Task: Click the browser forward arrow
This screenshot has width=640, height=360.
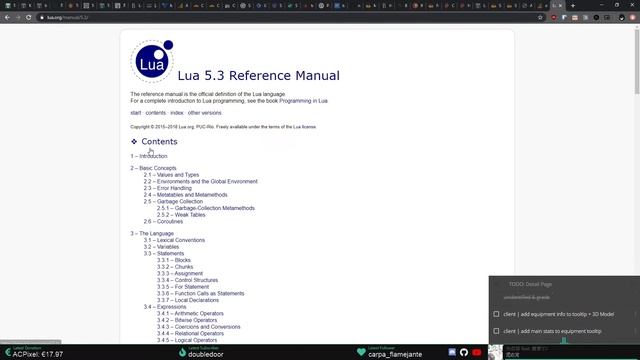Action: tap(18, 18)
